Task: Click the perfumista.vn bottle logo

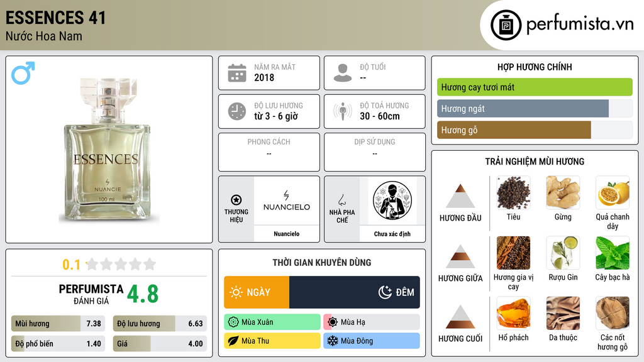Action: point(506,25)
